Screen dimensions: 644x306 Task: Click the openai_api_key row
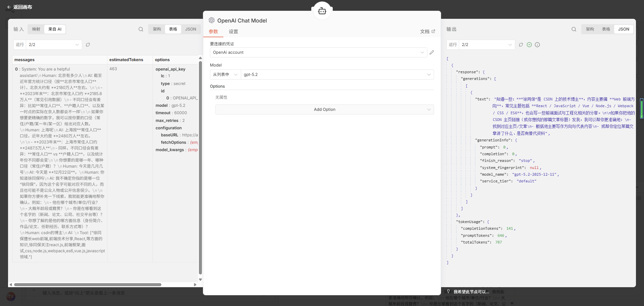(x=170, y=69)
